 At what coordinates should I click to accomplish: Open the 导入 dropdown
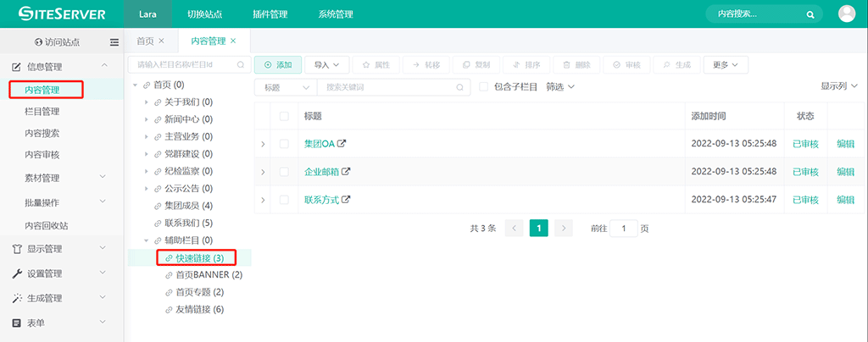[325, 64]
